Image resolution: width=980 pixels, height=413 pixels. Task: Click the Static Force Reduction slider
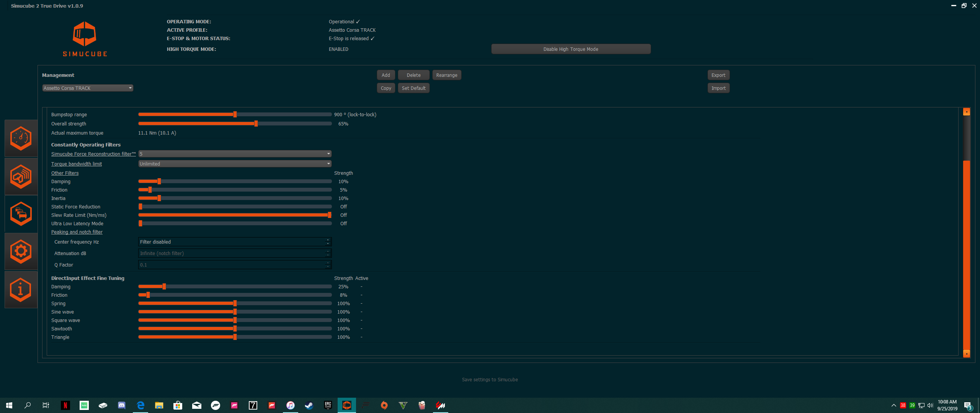235,206
